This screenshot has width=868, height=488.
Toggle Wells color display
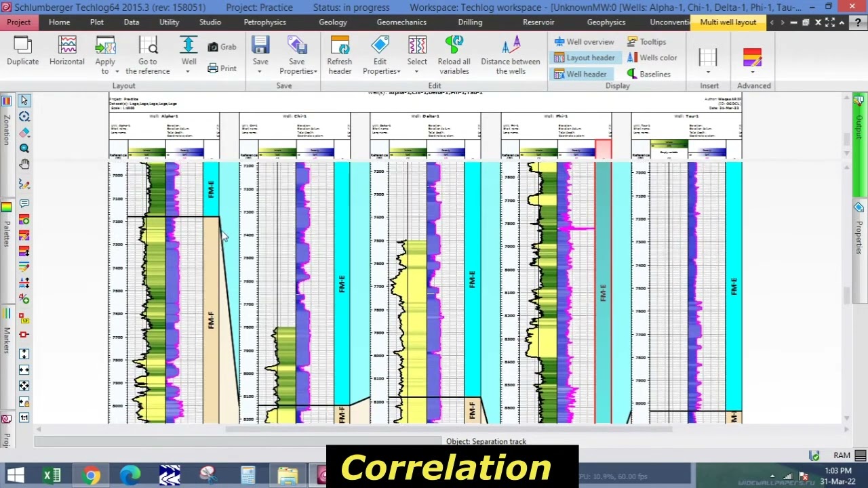pos(652,58)
